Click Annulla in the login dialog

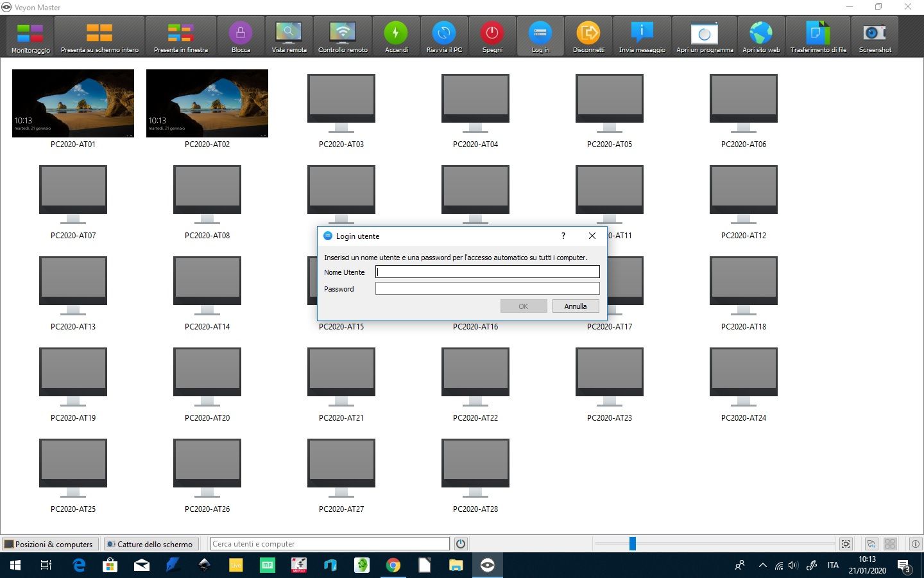tap(576, 306)
